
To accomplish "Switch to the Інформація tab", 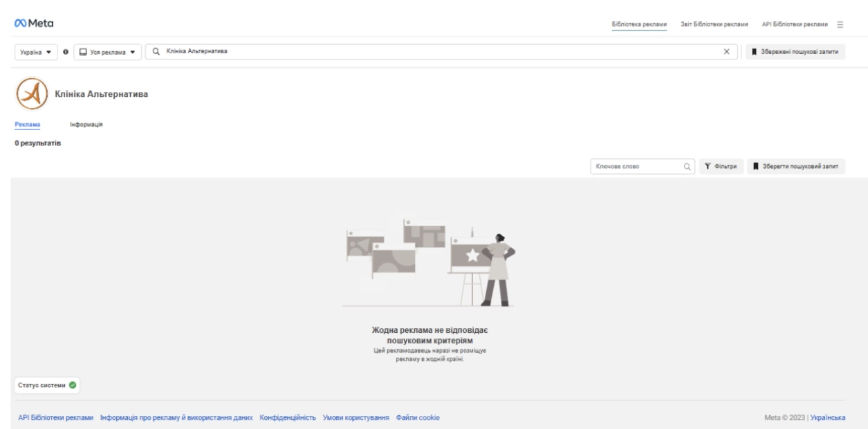I will click(x=86, y=124).
